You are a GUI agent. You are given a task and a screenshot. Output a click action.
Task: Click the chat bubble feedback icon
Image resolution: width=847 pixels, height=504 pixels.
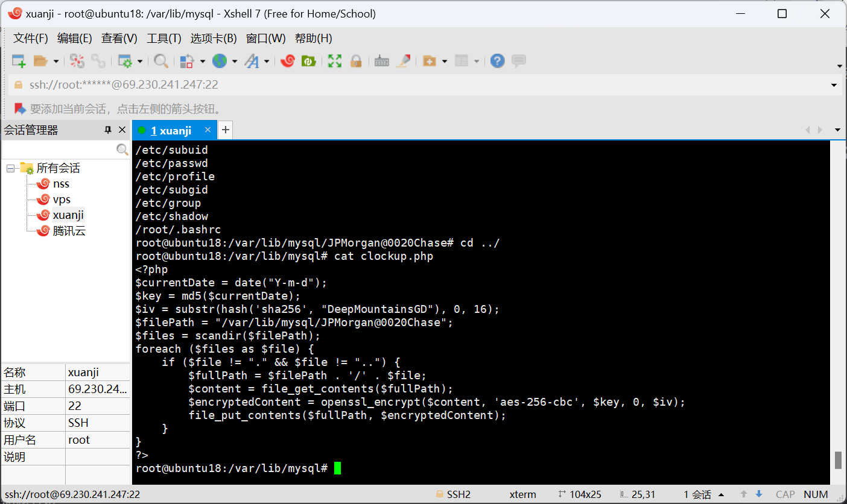pos(519,61)
